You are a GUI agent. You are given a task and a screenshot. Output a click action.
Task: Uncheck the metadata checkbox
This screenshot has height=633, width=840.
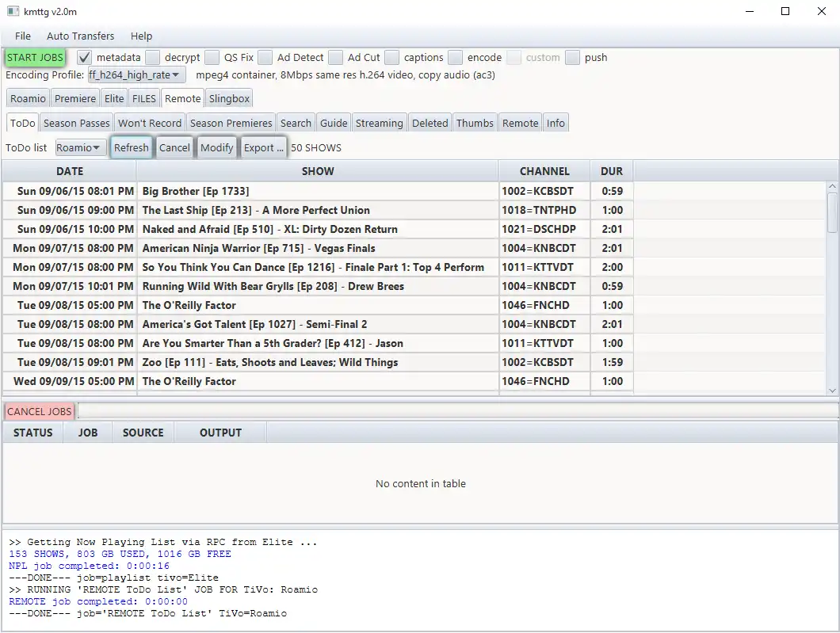(85, 58)
